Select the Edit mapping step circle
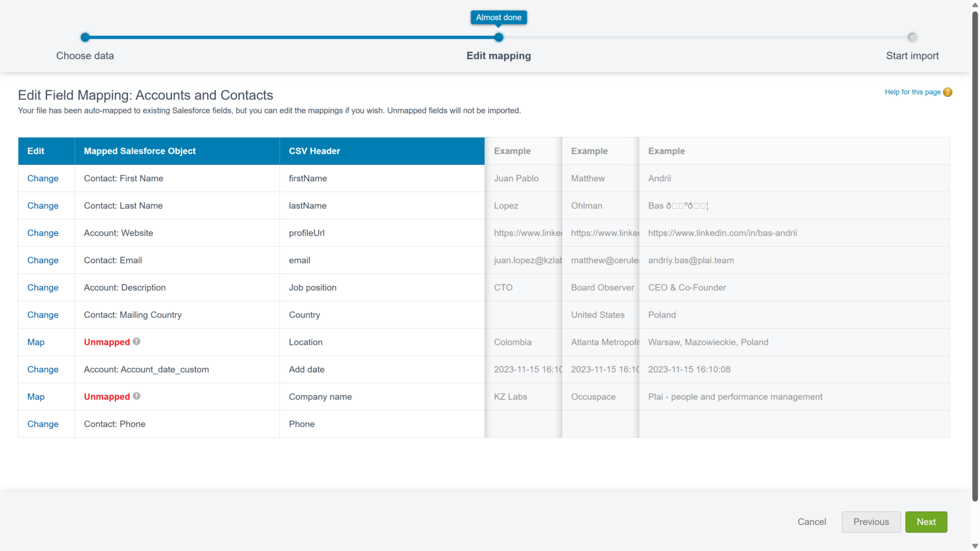Image resolution: width=980 pixels, height=551 pixels. pos(499,37)
